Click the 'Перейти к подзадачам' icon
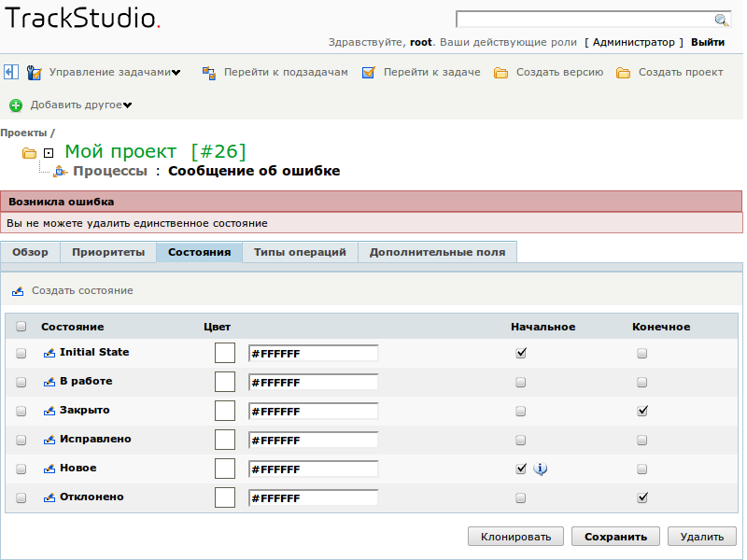747x560 pixels. pyautogui.click(x=209, y=73)
